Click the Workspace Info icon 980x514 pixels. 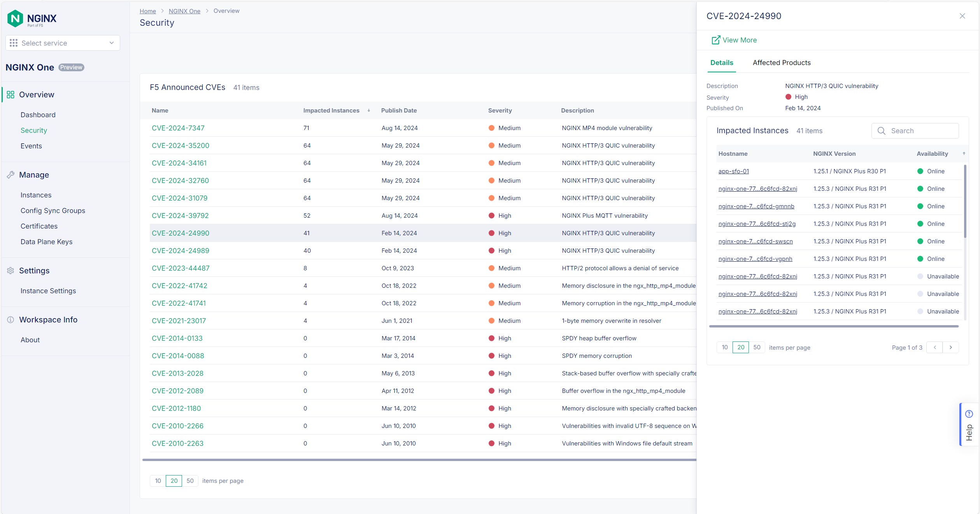pyautogui.click(x=11, y=320)
